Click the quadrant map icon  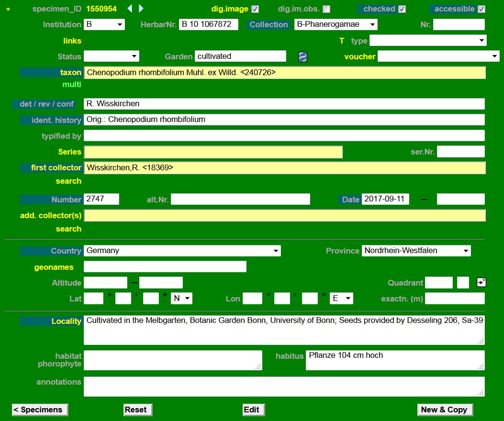(x=481, y=283)
